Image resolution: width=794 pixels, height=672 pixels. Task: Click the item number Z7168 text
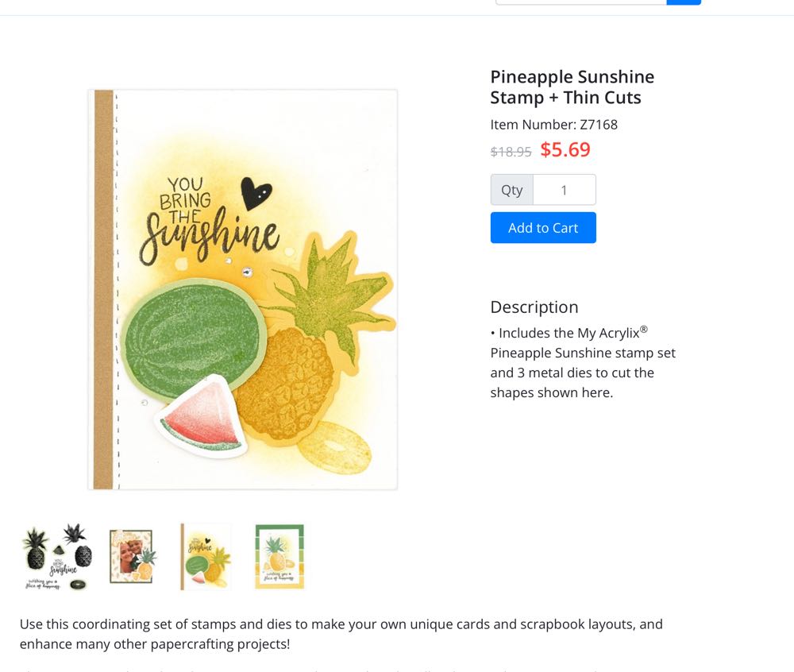[x=555, y=125]
